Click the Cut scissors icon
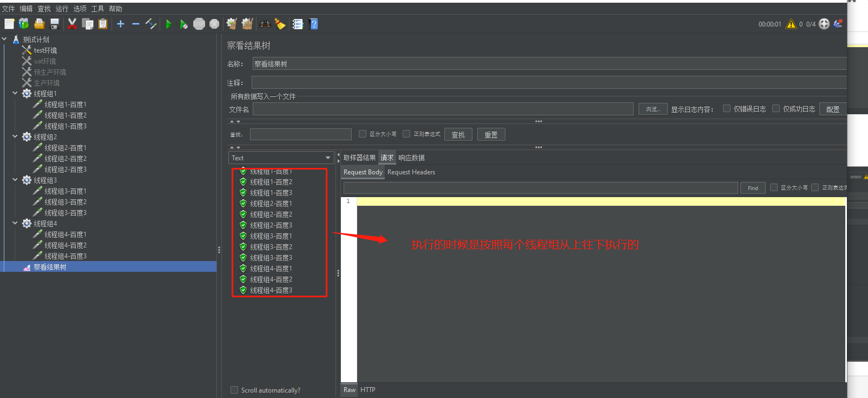The height and width of the screenshot is (398, 868). pyautogui.click(x=72, y=24)
